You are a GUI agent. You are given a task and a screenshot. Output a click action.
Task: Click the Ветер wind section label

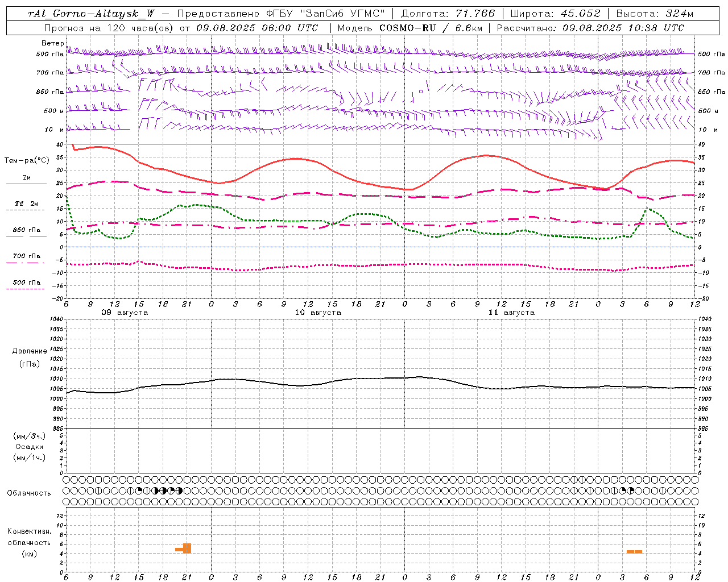52,43
